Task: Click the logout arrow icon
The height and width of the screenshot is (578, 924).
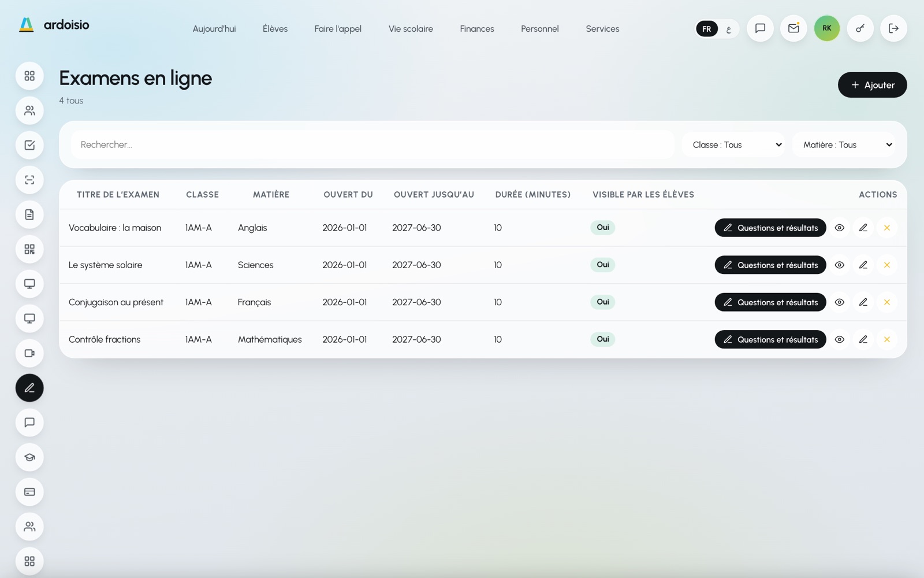Action: point(893,28)
